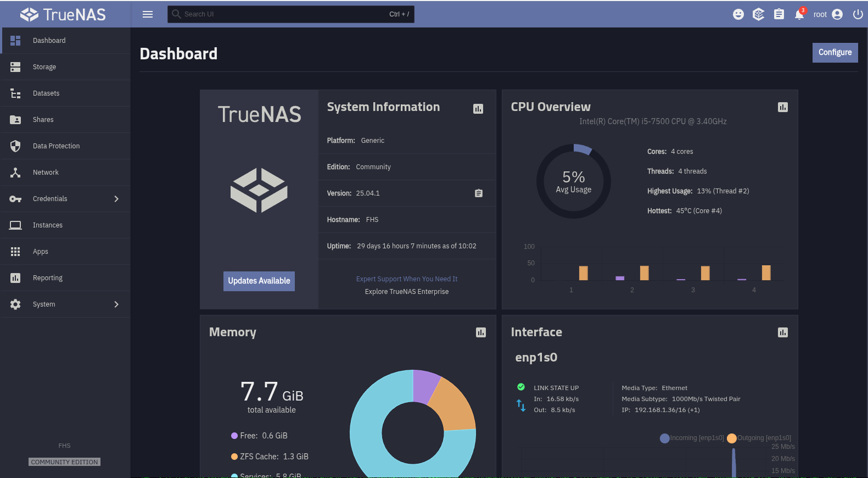Open CPU Overview reports chart icon
Image resolution: width=868 pixels, height=478 pixels.
(783, 107)
